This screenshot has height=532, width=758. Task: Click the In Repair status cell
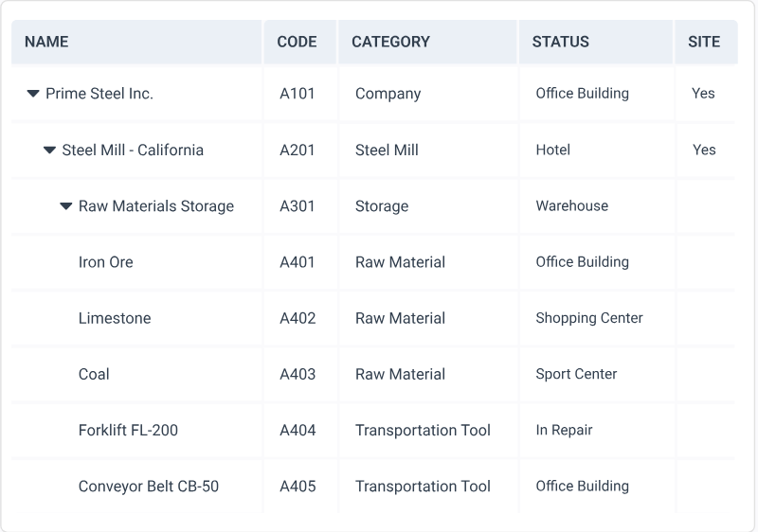(x=564, y=430)
